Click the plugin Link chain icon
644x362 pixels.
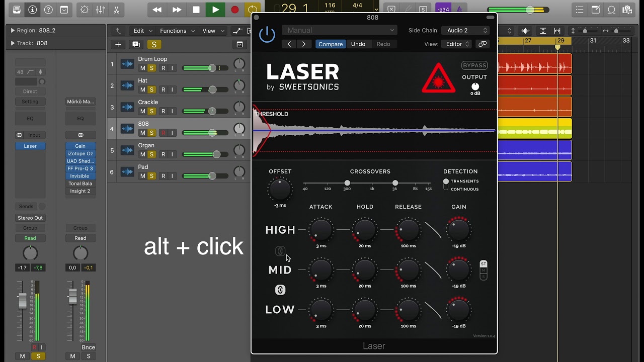482,44
